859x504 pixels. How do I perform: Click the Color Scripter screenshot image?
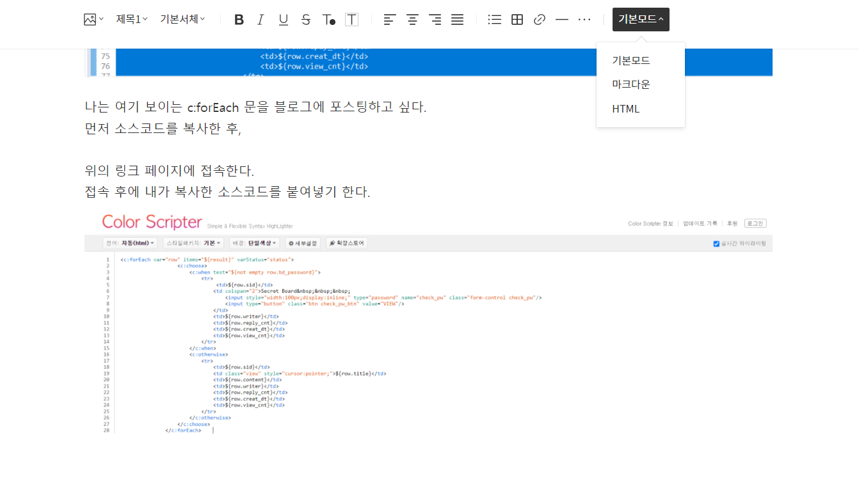pyautogui.click(x=428, y=324)
